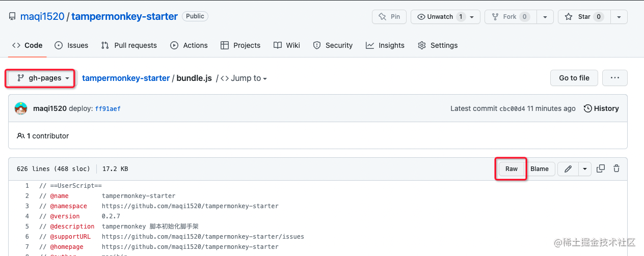The height and width of the screenshot is (256, 644).
Task: Fork the repository
Action: coord(511,17)
